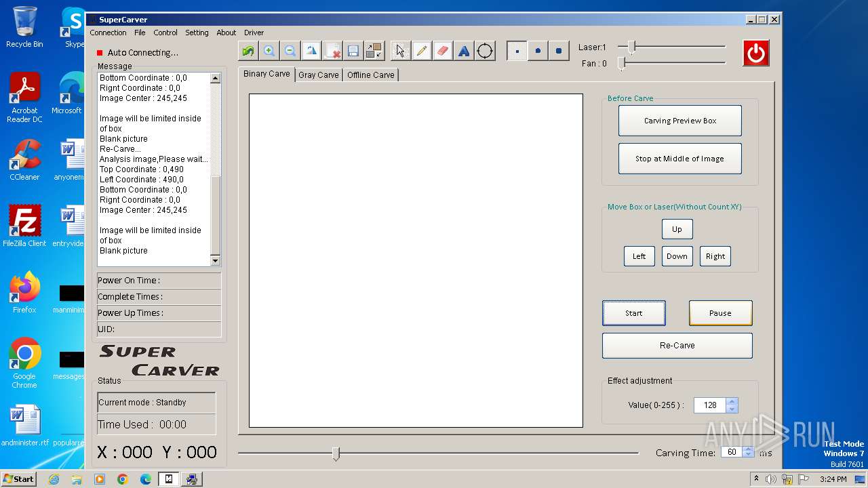Click the floppy disk save icon
868x488 pixels.
[353, 51]
